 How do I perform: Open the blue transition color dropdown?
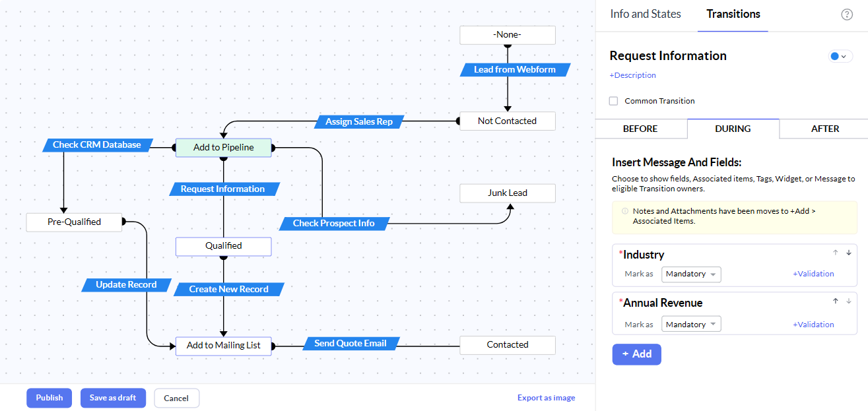point(840,57)
